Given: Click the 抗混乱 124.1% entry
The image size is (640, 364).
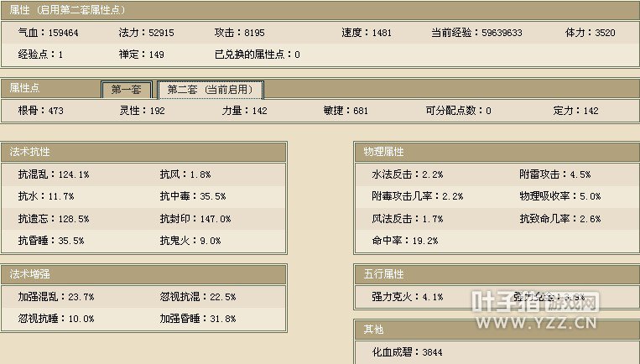Looking at the screenshot, I should pos(53,174).
